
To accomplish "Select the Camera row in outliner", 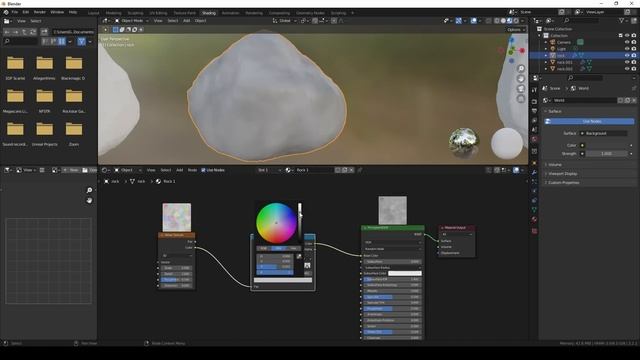I will pos(564,42).
